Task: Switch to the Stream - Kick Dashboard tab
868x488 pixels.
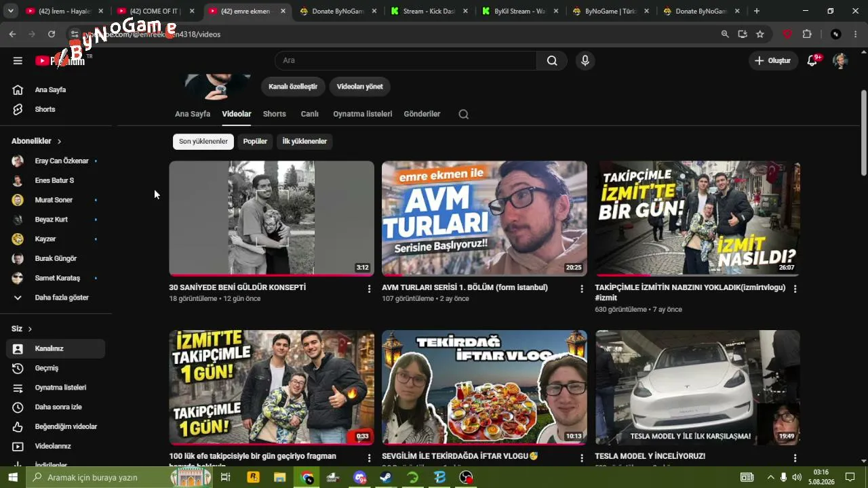Action: click(428, 11)
